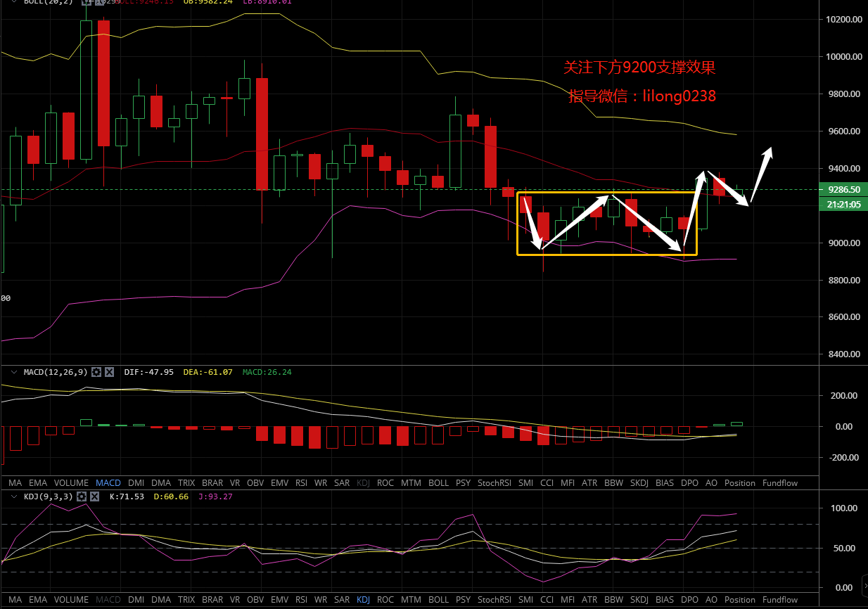Screen dimensions: 868x609
Task: Select the CCI tab in the upper indicator row
Action: pos(547,483)
